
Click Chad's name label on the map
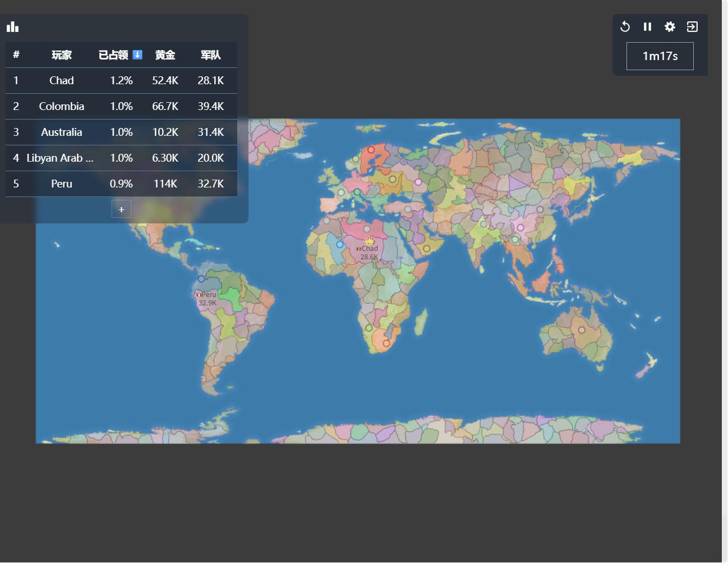point(371,248)
